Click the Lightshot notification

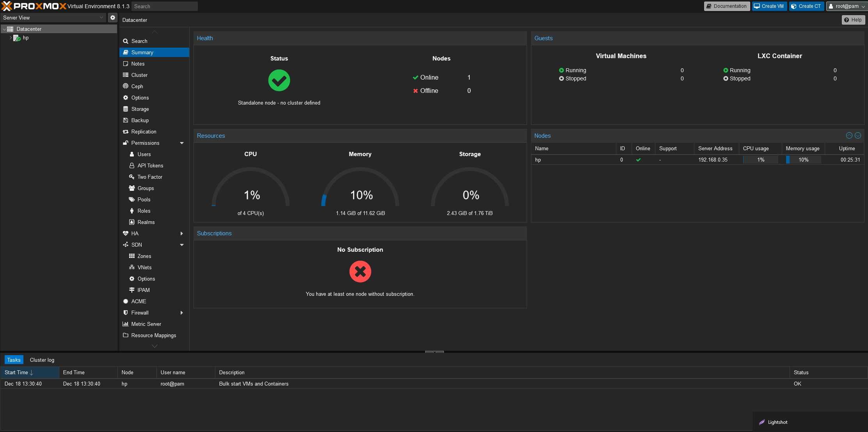(810, 422)
